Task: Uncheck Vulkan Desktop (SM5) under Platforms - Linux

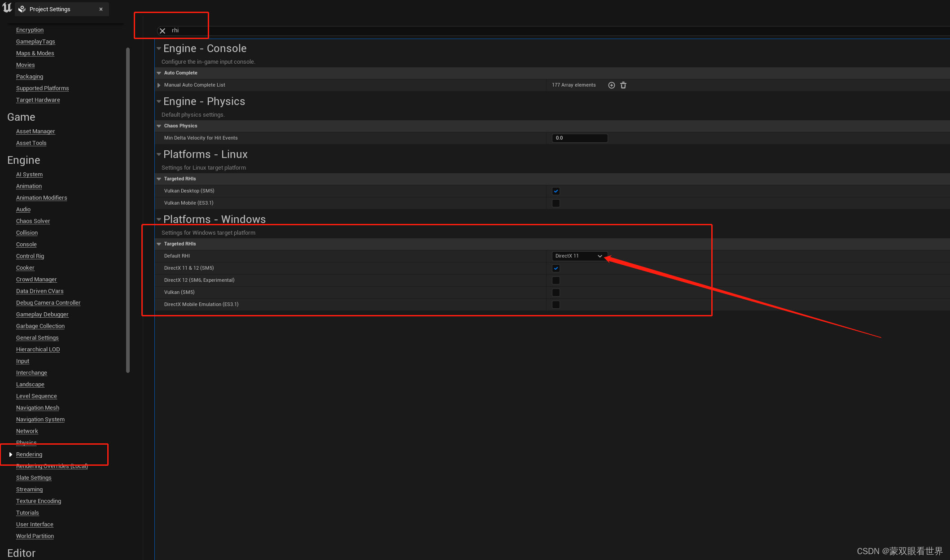Action: (556, 191)
